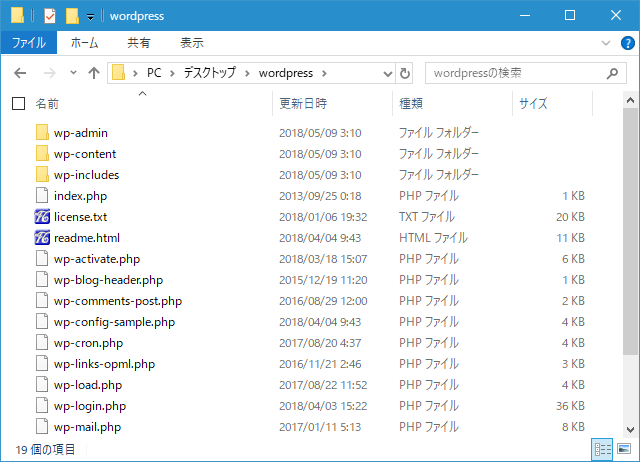Click the date 2017/01/11 5:13

[320, 427]
